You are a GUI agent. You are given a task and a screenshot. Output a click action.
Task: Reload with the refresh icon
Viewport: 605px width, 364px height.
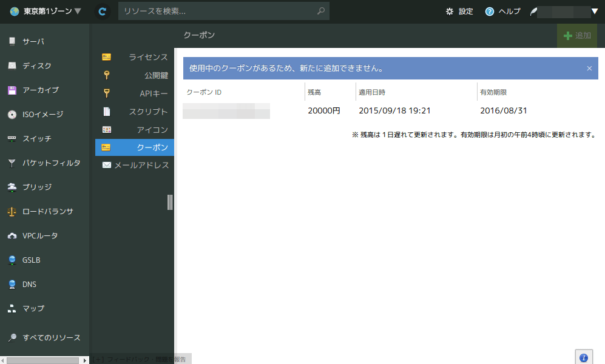click(102, 12)
